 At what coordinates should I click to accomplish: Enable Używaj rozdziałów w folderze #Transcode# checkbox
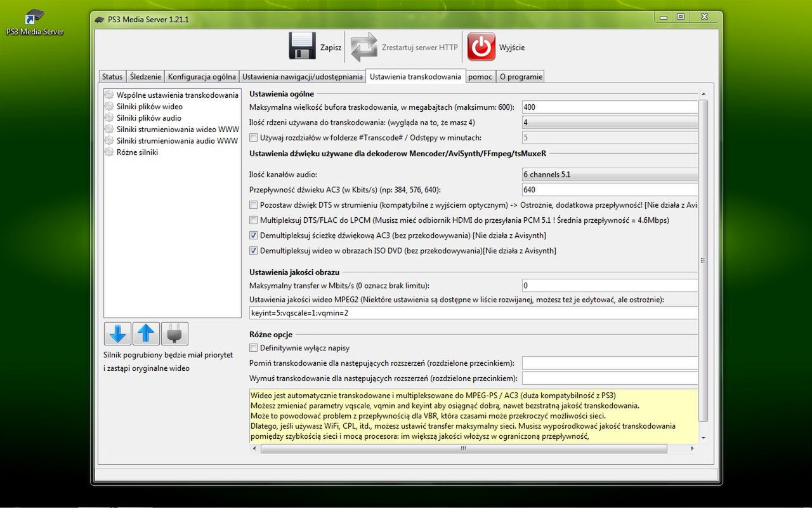click(254, 138)
